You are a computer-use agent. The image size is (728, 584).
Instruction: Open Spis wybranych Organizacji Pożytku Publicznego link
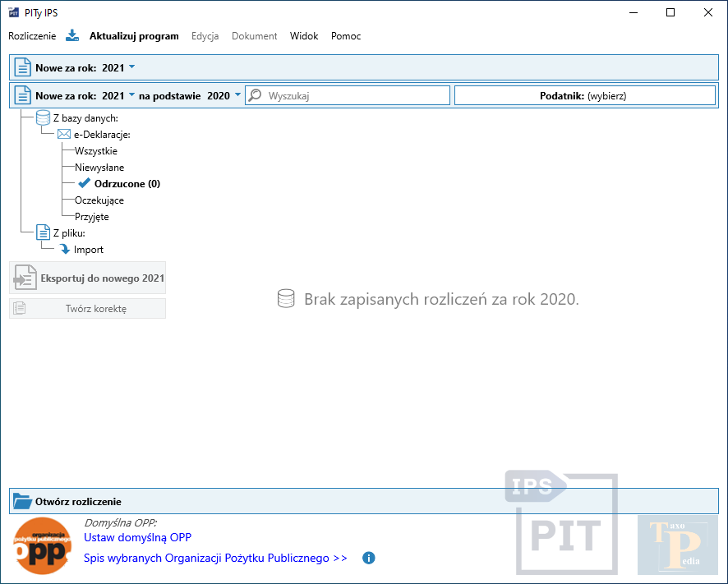click(215, 559)
